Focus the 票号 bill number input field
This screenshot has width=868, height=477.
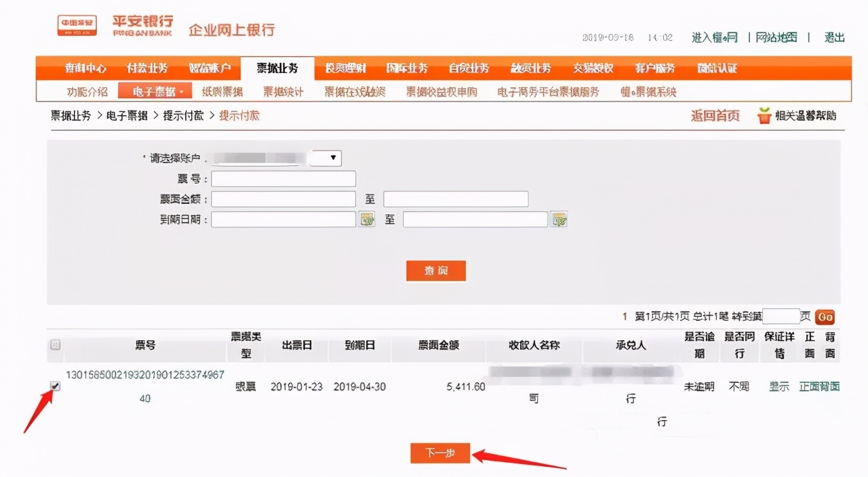coord(283,178)
